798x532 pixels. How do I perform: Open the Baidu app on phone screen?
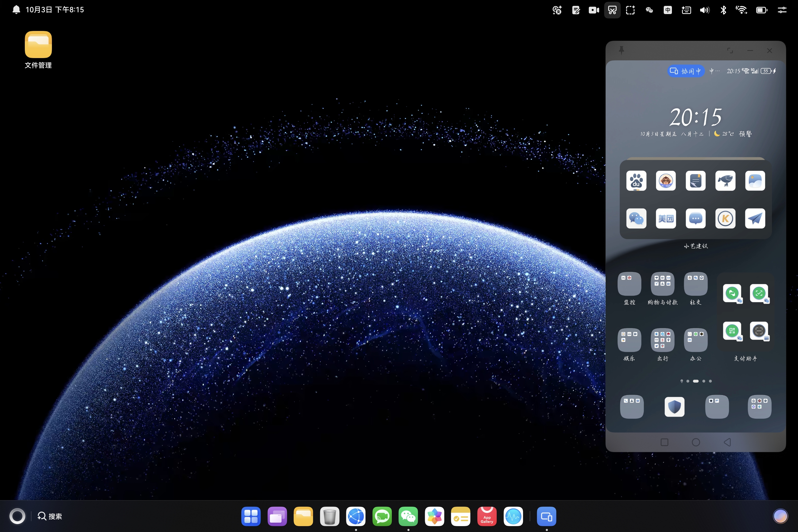(636, 181)
